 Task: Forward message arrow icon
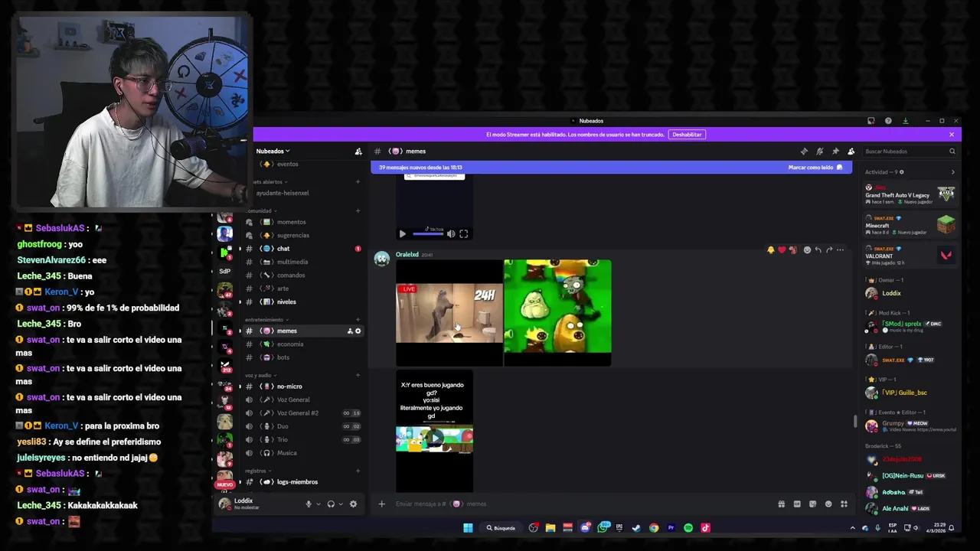pos(828,250)
